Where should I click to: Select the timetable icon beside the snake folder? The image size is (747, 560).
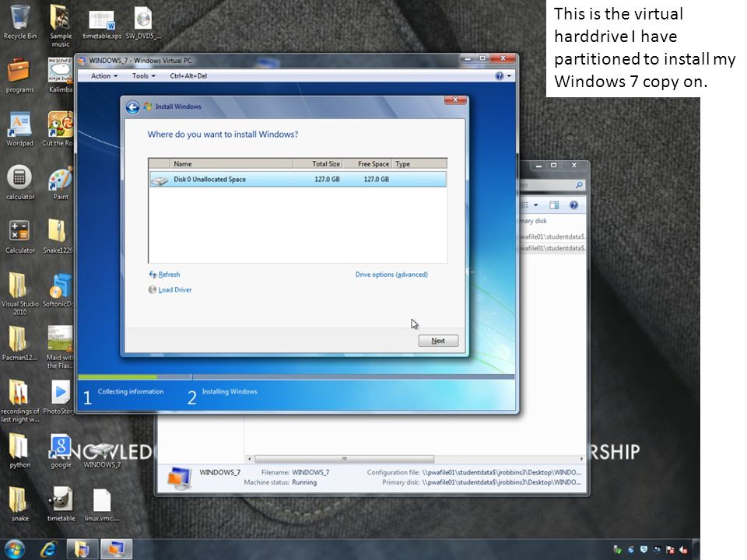61,499
